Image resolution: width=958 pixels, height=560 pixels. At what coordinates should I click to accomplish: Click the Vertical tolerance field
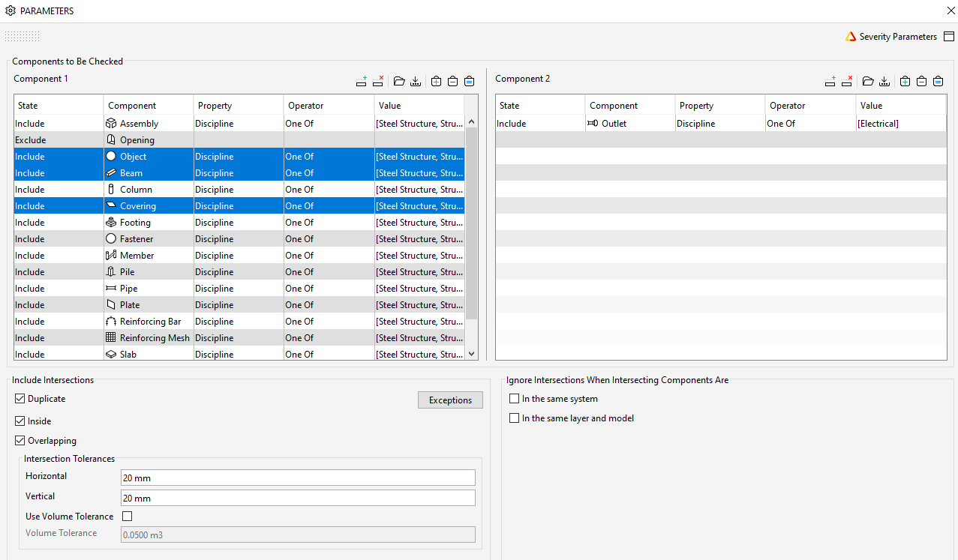[298, 498]
